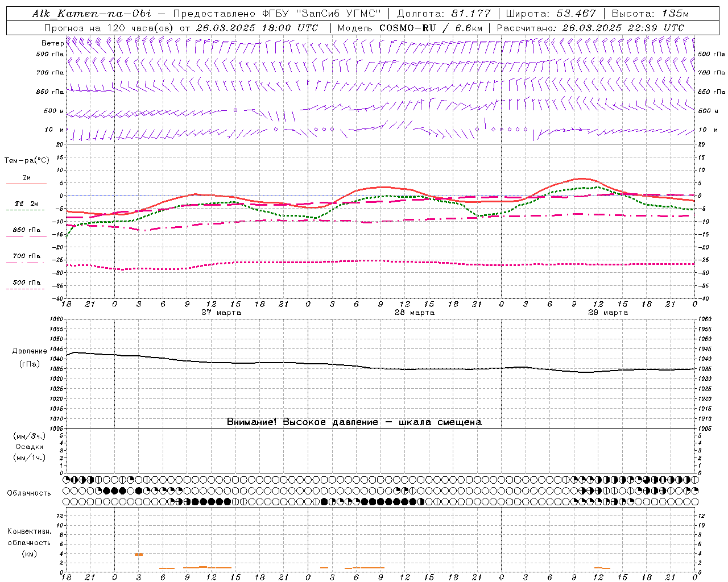This screenshot has height=582, width=728.
Task: Click the (гПа) unit label under Давление
Action: click(x=29, y=364)
